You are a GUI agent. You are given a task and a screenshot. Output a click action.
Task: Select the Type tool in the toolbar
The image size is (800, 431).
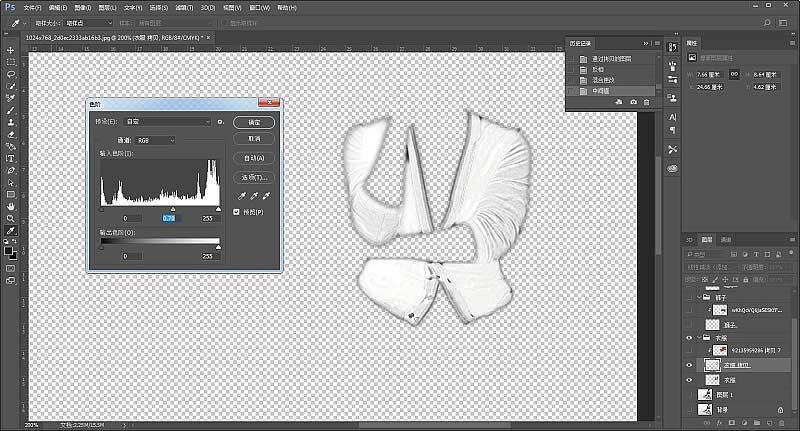[x=10, y=158]
